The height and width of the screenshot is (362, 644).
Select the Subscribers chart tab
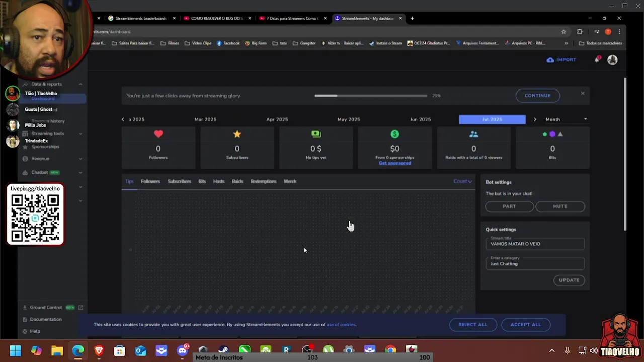click(179, 181)
